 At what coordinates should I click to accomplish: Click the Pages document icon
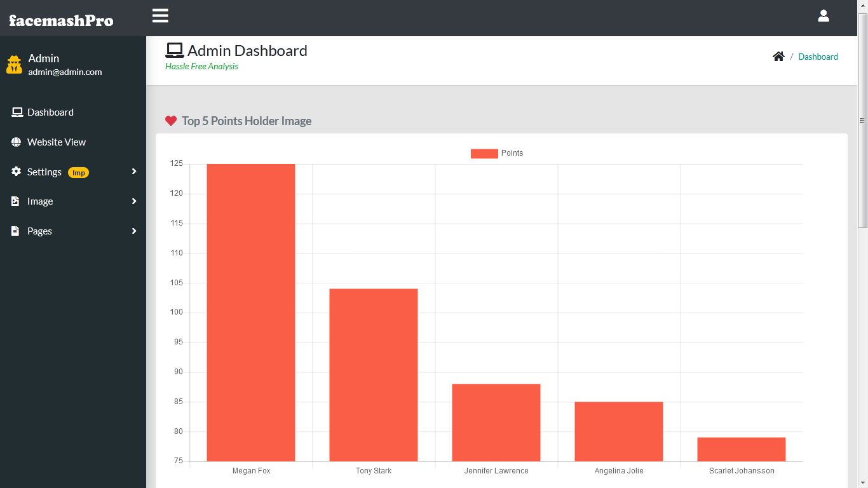[16, 231]
